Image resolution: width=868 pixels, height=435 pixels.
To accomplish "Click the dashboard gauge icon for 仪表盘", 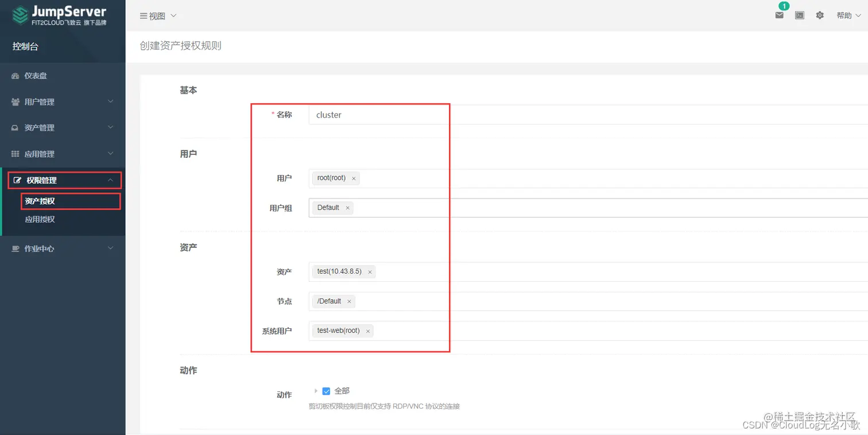I will point(15,76).
